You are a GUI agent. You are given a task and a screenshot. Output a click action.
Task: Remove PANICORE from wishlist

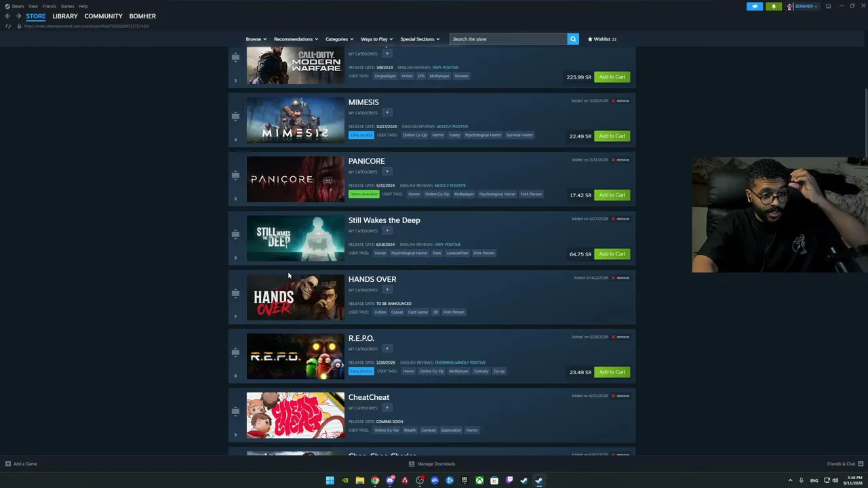coord(620,160)
